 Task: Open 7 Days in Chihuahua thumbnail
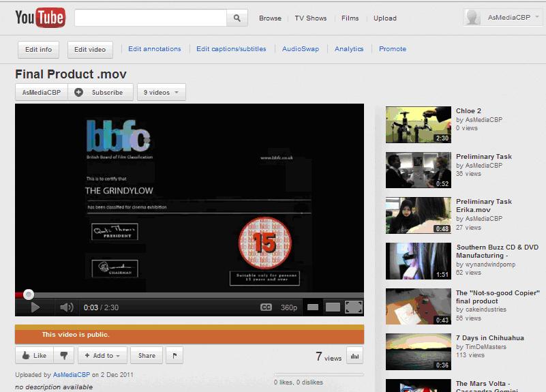[419, 352]
